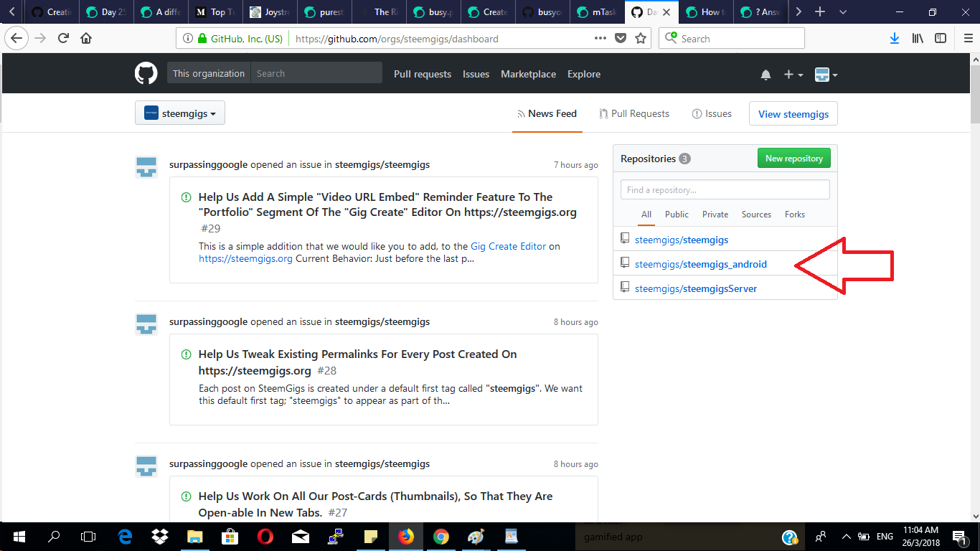Expand the user avatar profile dropdown
The width and height of the screenshot is (980, 551).
tap(826, 75)
